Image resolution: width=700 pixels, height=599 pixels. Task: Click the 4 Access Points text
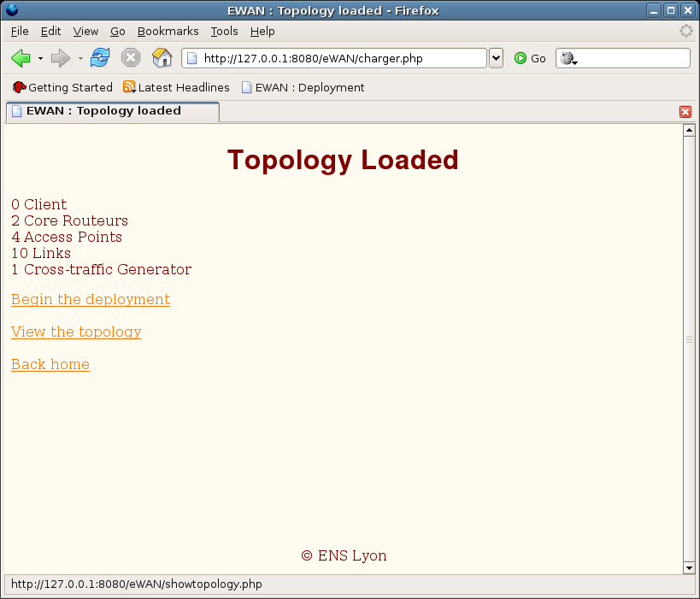click(67, 237)
